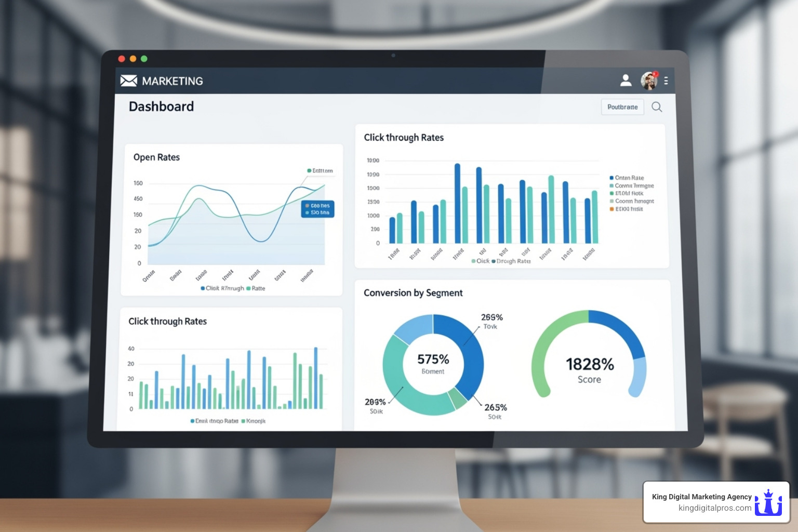
Task: Toggle the Open Rate legend item
Action: coord(629,178)
